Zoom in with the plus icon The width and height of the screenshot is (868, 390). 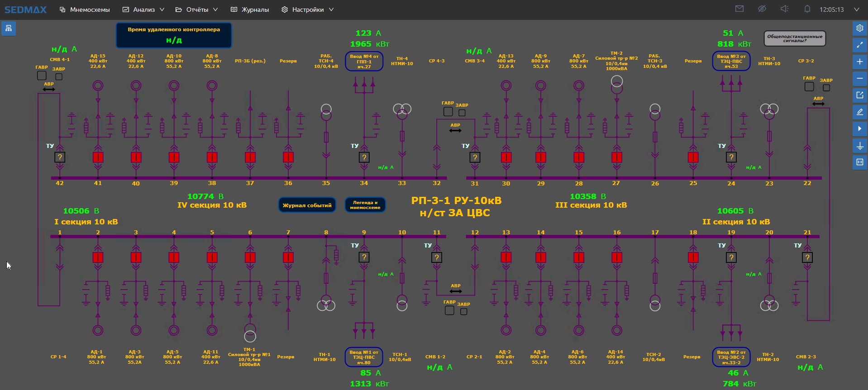click(x=859, y=62)
